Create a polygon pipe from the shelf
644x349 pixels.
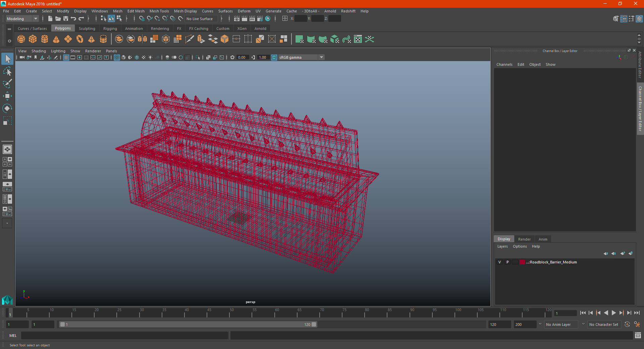[103, 39]
